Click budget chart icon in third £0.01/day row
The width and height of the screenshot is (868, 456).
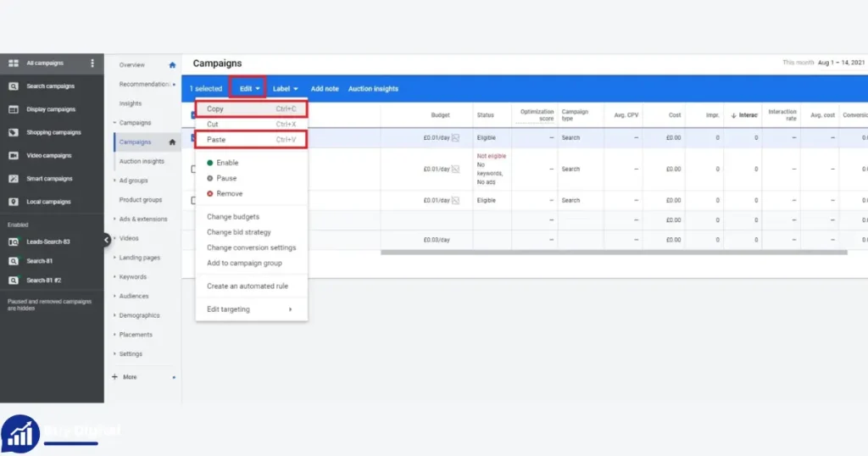tap(455, 200)
